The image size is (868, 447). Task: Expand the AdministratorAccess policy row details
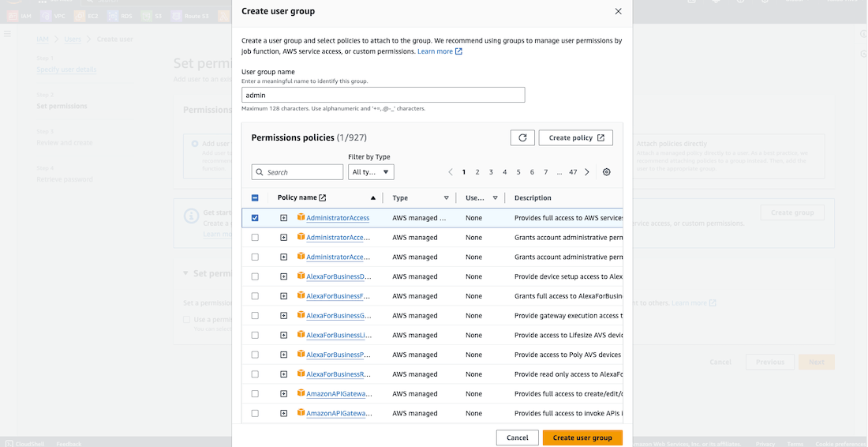pos(284,218)
